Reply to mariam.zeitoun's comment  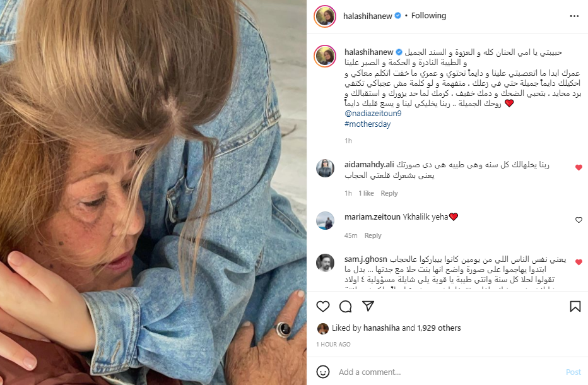point(373,235)
